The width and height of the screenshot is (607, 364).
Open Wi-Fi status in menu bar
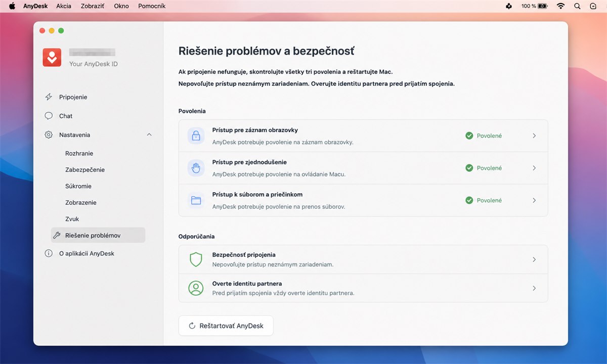pyautogui.click(x=560, y=6)
